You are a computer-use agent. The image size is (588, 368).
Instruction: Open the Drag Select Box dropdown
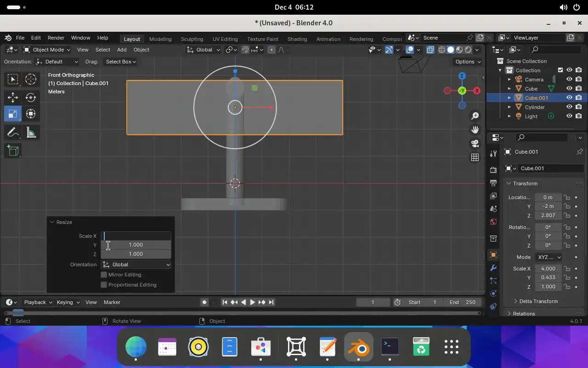pos(120,62)
